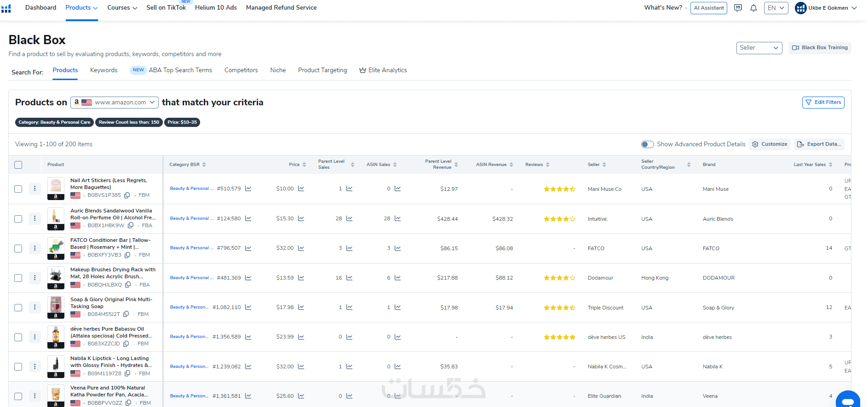The image size is (868, 407).
Task: Open row menu for Soap & Glory product
Action: (34, 307)
